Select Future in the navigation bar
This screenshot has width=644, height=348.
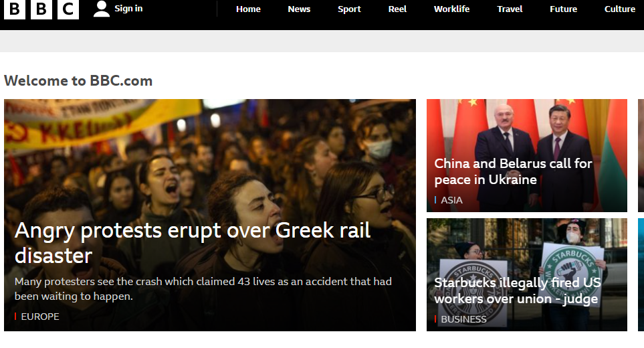click(x=563, y=9)
